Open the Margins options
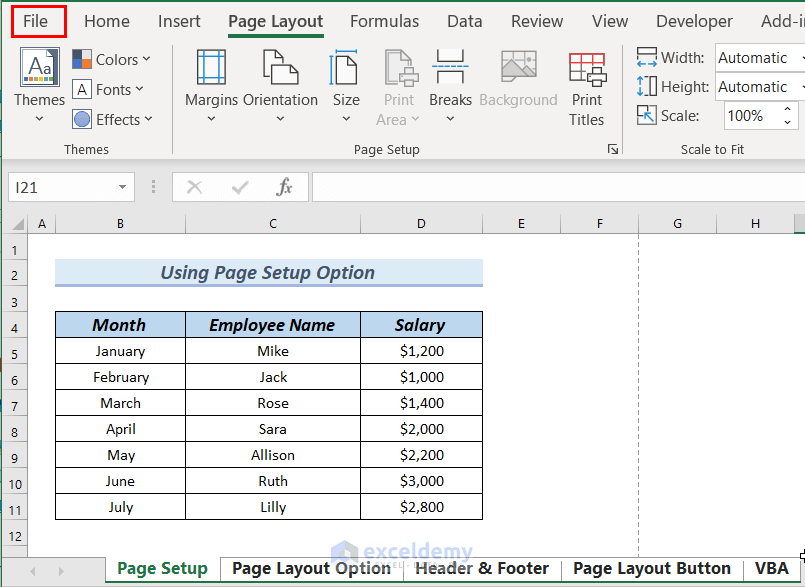This screenshot has width=805, height=587. pyautogui.click(x=210, y=85)
